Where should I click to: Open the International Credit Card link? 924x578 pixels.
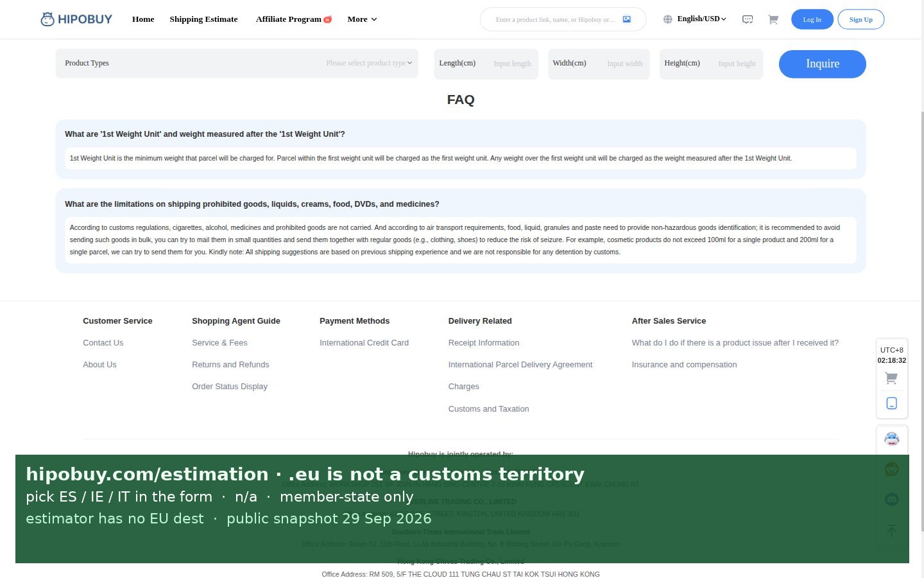click(364, 343)
